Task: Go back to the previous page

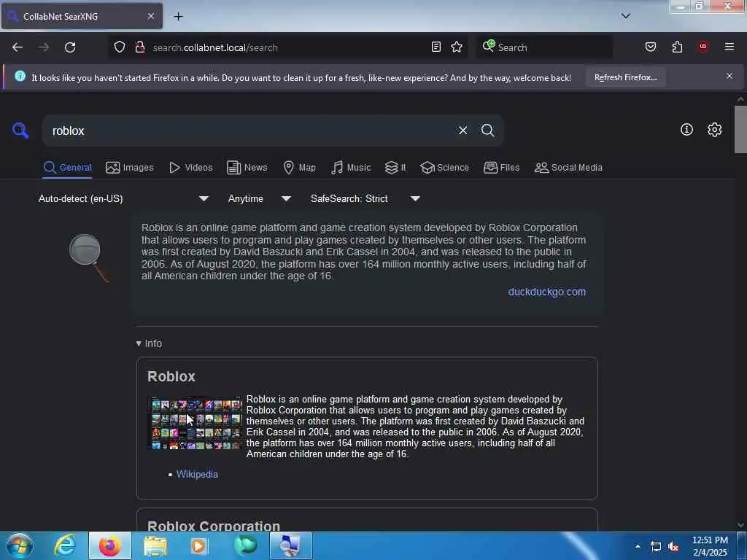Action: tap(18, 47)
